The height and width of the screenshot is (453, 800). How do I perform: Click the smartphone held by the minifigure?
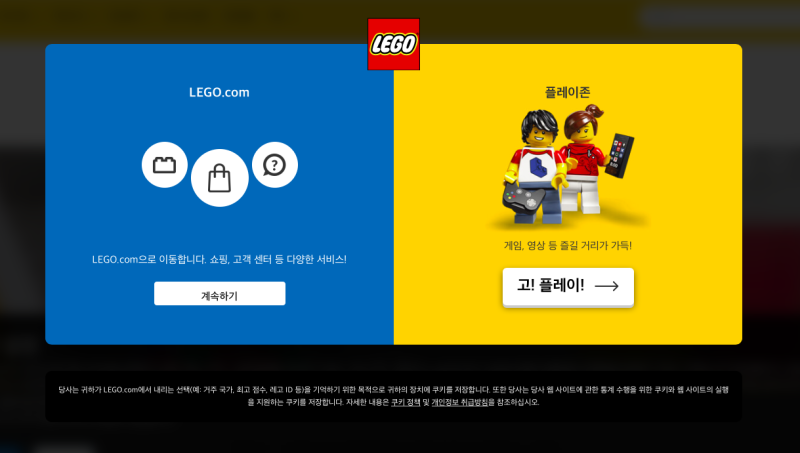click(619, 155)
